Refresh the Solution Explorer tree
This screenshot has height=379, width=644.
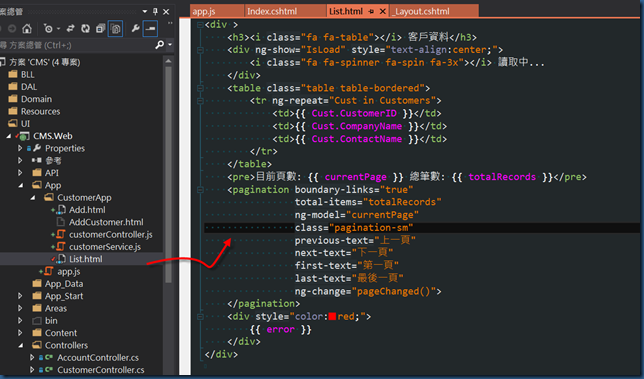tap(85, 28)
